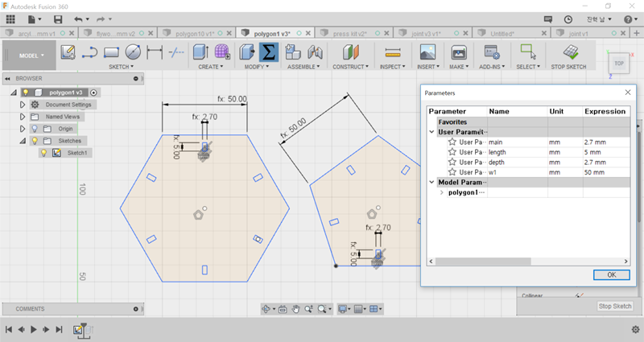This screenshot has width=644, height=342.
Task: Hide the Origin folder via lightbulb
Action: (34, 129)
